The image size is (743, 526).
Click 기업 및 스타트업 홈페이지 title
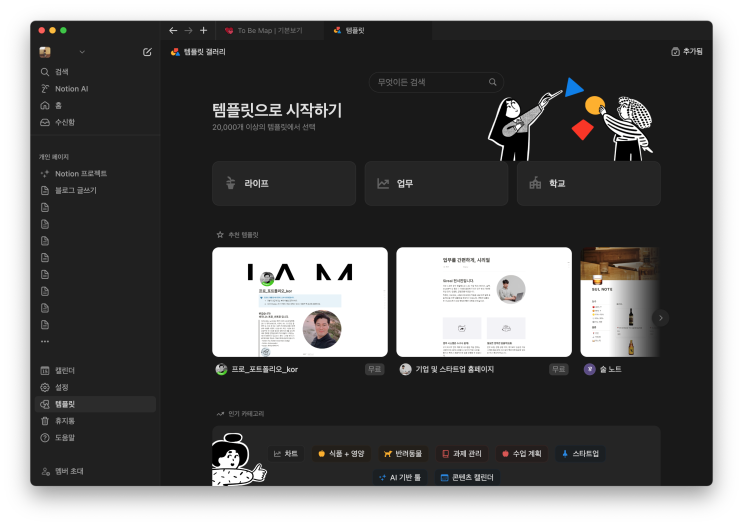pyautogui.click(x=454, y=369)
